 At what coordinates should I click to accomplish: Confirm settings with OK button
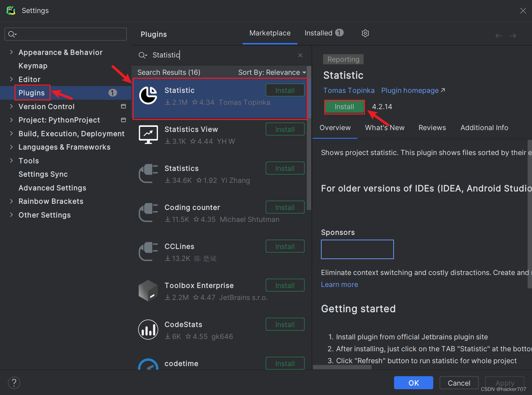(413, 383)
